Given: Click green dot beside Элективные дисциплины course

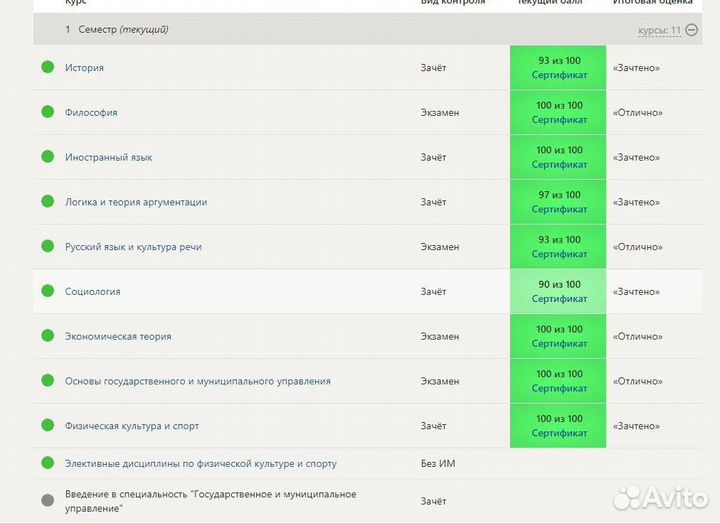Looking at the screenshot, I should click(x=47, y=463).
